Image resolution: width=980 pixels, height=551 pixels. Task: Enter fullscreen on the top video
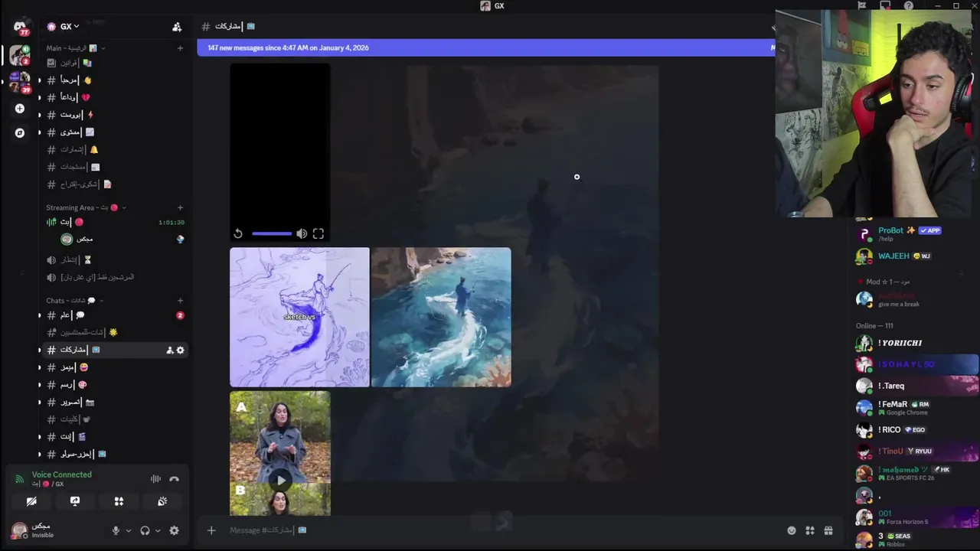coord(318,234)
